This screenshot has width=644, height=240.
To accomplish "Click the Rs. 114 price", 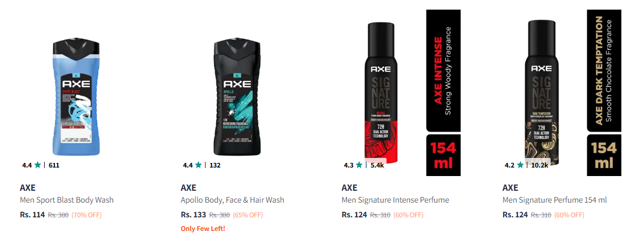I will click(x=32, y=215).
